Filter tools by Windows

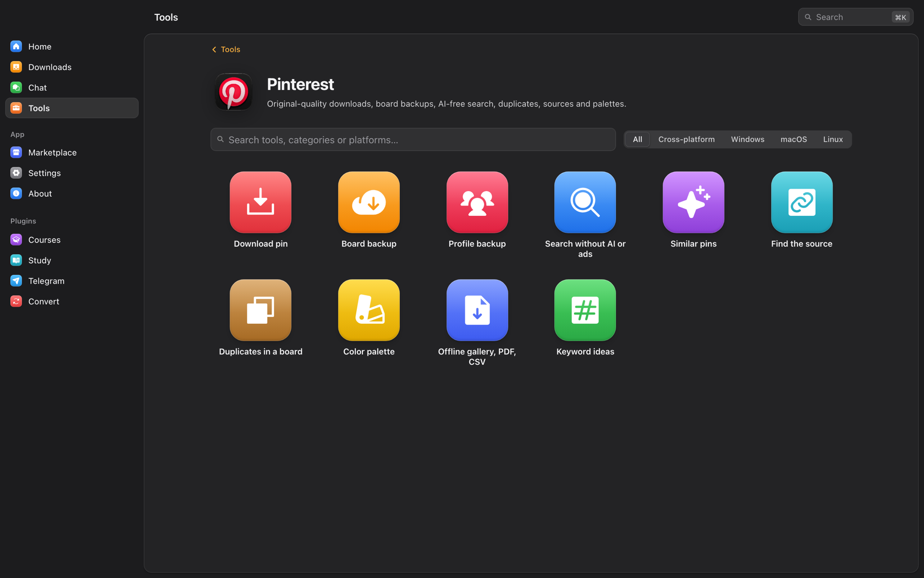point(747,139)
